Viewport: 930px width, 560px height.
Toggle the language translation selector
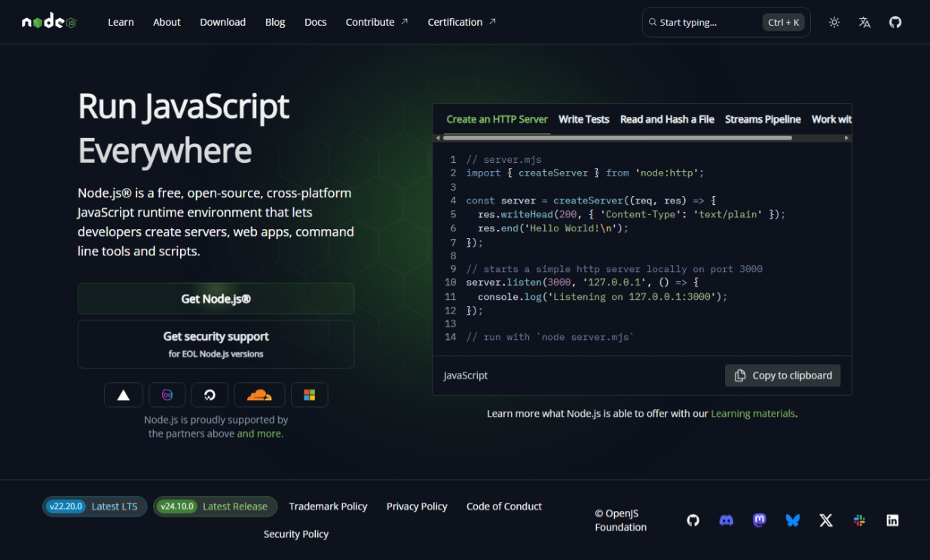point(864,22)
